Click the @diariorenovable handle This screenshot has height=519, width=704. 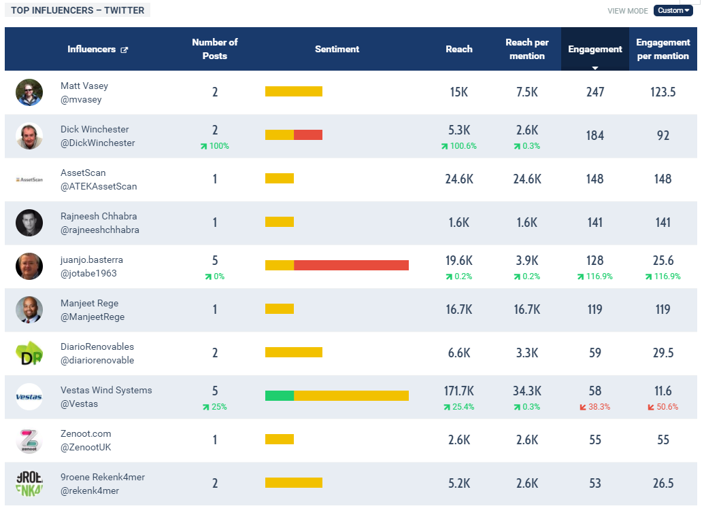pyautogui.click(x=97, y=361)
